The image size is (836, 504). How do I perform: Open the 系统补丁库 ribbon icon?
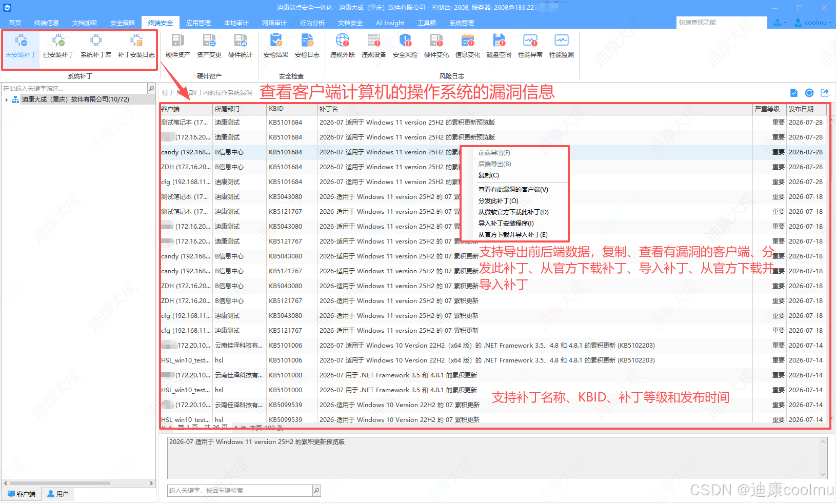tap(96, 46)
